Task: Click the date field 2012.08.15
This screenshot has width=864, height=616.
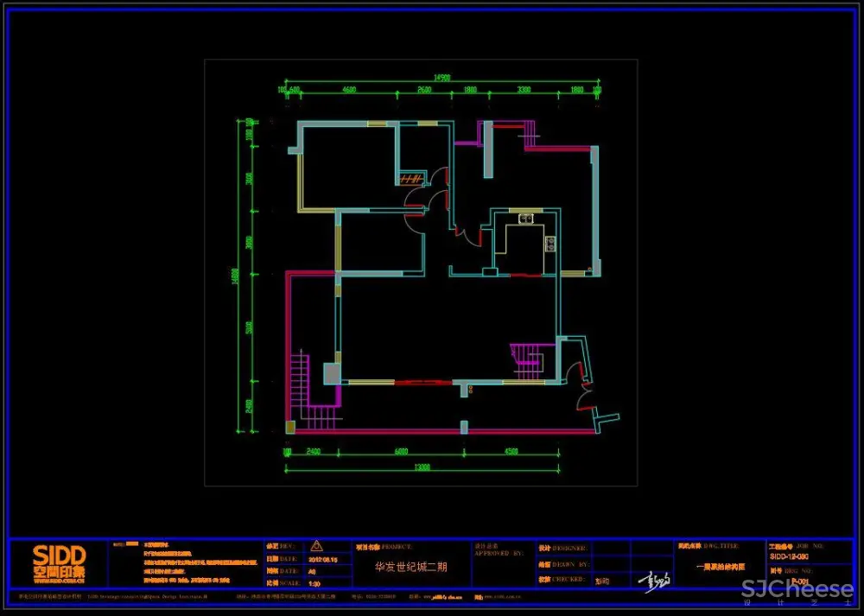Action: 320,559
